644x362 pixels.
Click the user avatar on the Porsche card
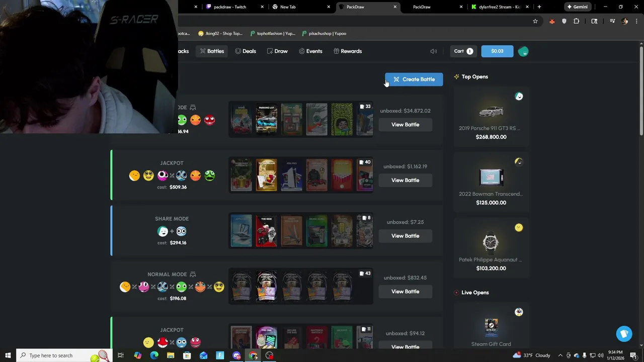coord(519,97)
